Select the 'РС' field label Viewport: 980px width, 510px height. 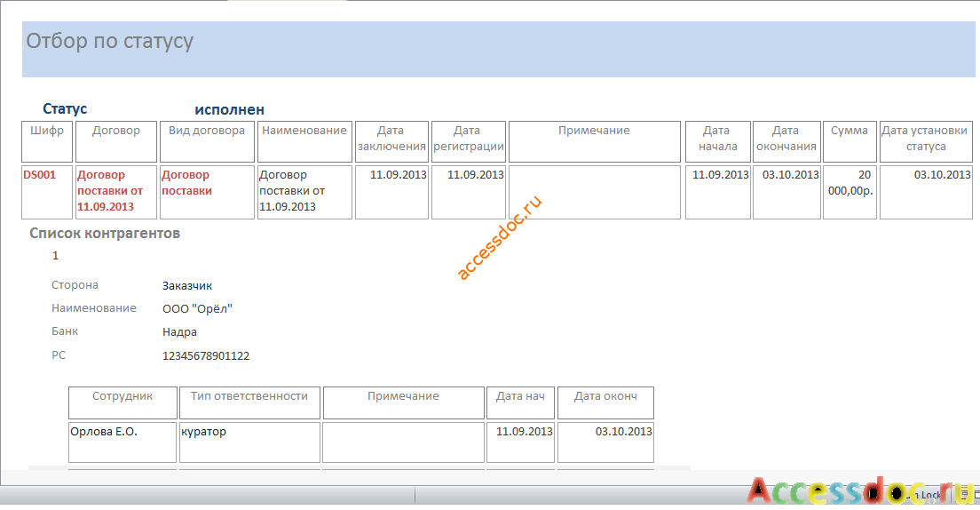point(59,355)
